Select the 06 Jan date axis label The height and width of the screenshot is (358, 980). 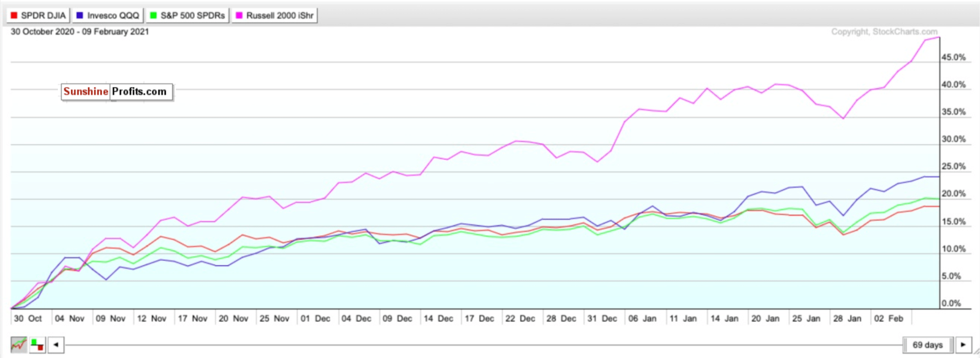click(x=642, y=318)
